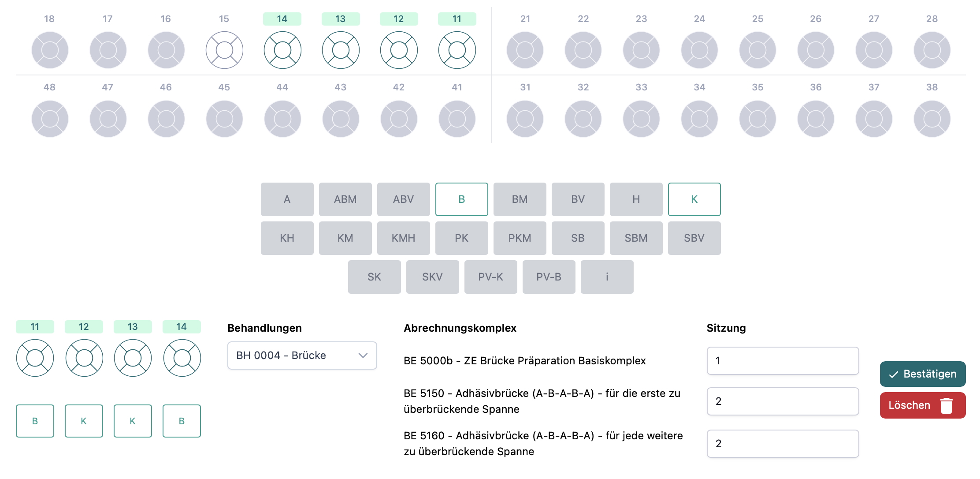
Task: Select tooth 21 in the dental chart
Action: (525, 50)
